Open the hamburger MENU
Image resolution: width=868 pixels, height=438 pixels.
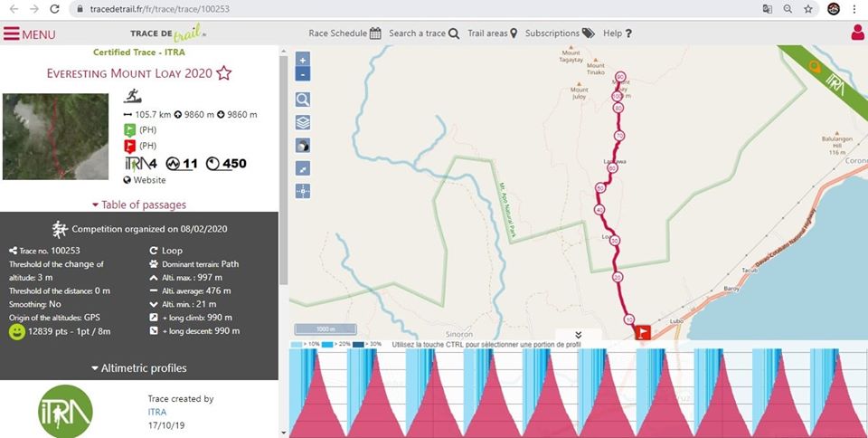29,33
